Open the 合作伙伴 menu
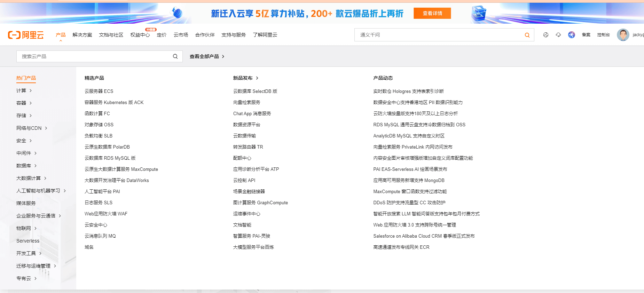Image resolution: width=644 pixels, height=293 pixels. coord(205,35)
